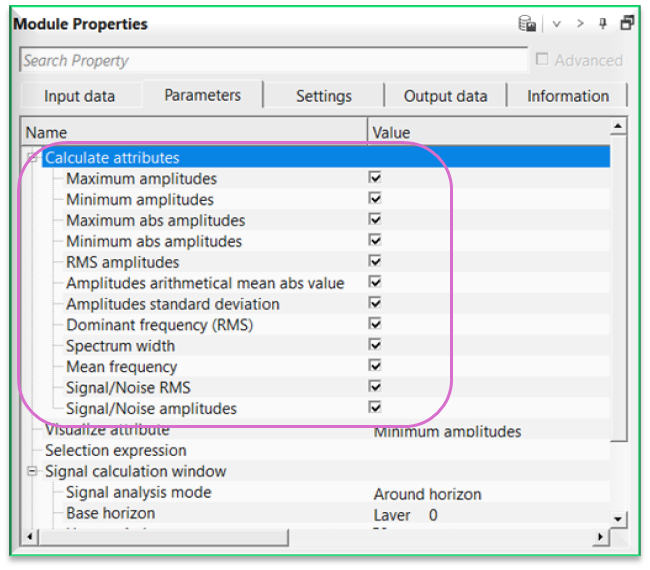Select the Minimum abs amplitudes row label
The height and width of the screenshot is (570, 650).
point(154,241)
